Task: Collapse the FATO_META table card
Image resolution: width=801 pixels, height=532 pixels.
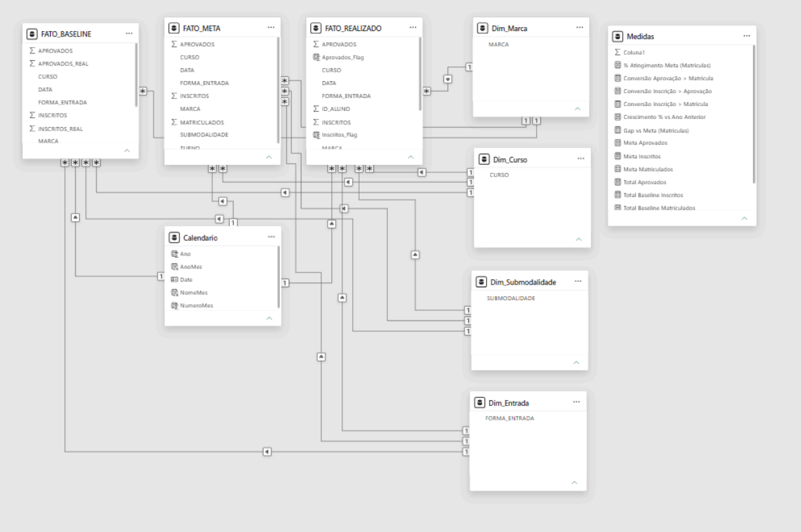Action: coord(269,157)
